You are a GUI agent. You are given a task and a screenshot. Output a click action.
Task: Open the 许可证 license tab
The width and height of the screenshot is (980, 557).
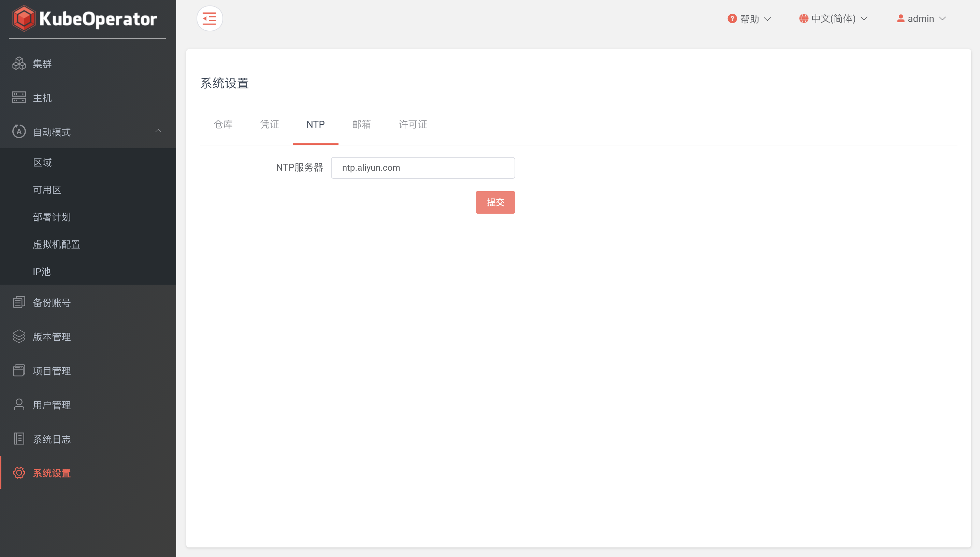pyautogui.click(x=413, y=124)
